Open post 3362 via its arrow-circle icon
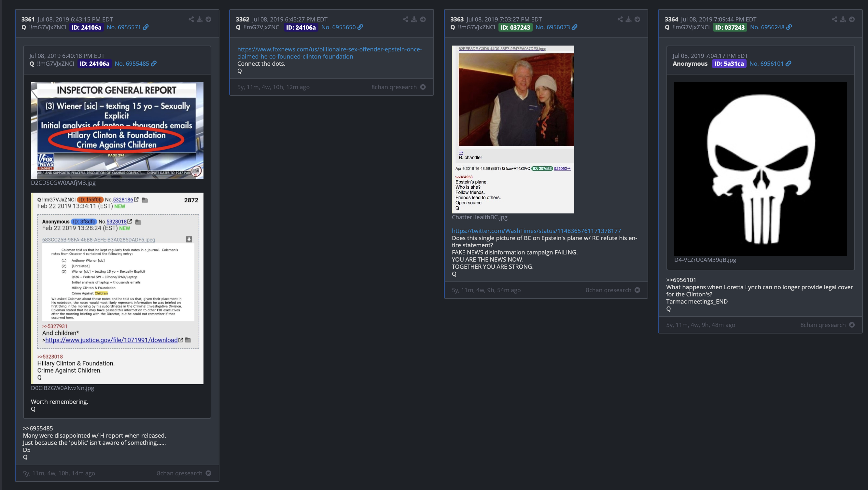 coord(423,19)
